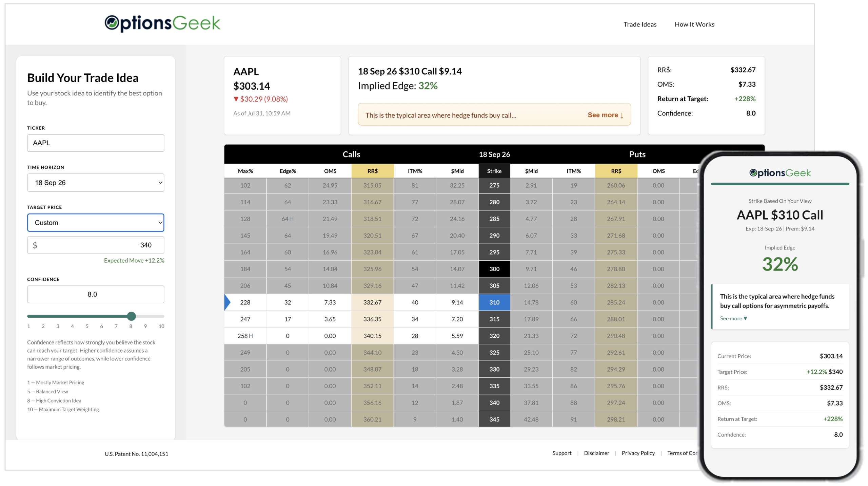868x486 pixels.
Task: Click the Puts RR$ column header
Action: point(616,171)
